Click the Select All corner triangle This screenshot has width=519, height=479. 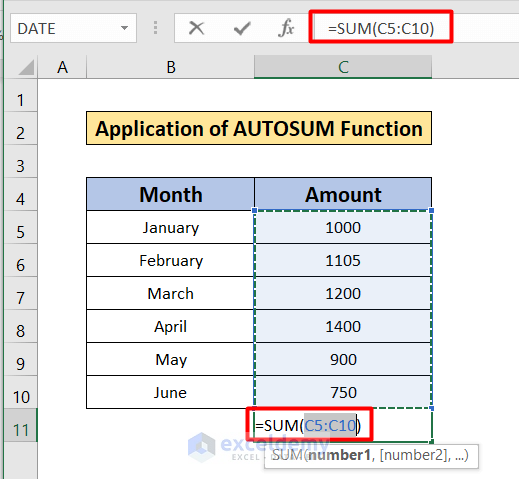tap(26, 67)
